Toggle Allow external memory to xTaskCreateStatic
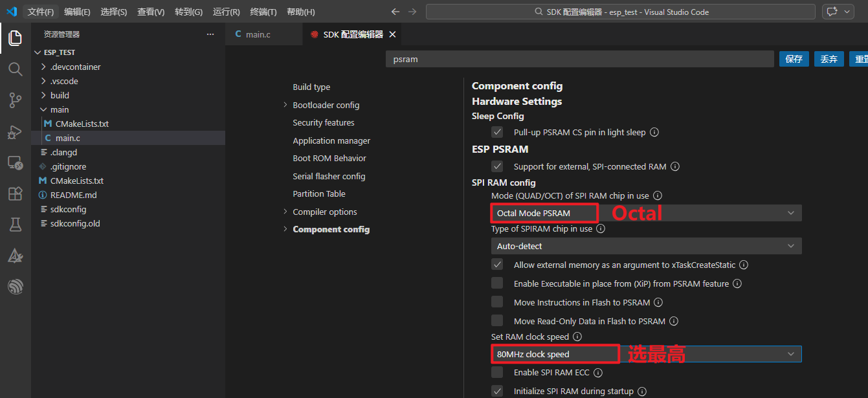868x398 pixels. 497,265
